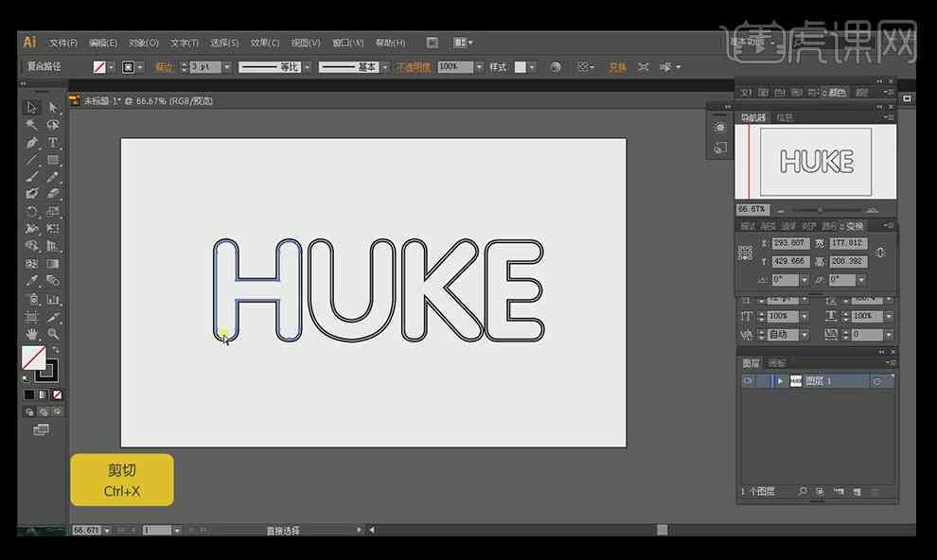The image size is (937, 560).
Task: Select the Eraser tool
Action: [53, 193]
